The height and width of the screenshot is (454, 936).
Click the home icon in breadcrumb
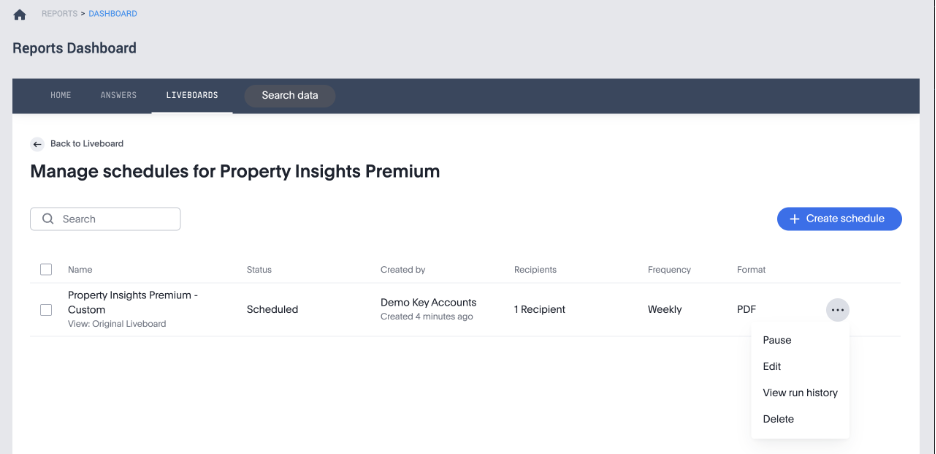(x=19, y=15)
